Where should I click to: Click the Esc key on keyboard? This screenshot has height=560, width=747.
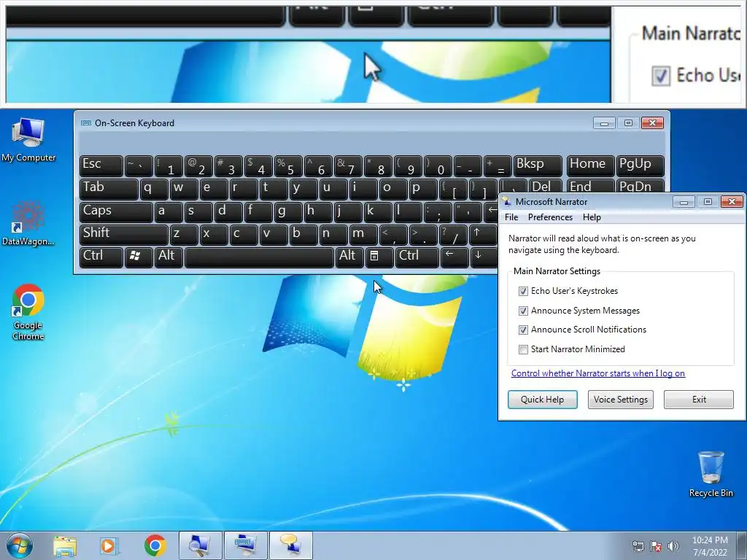click(x=101, y=166)
